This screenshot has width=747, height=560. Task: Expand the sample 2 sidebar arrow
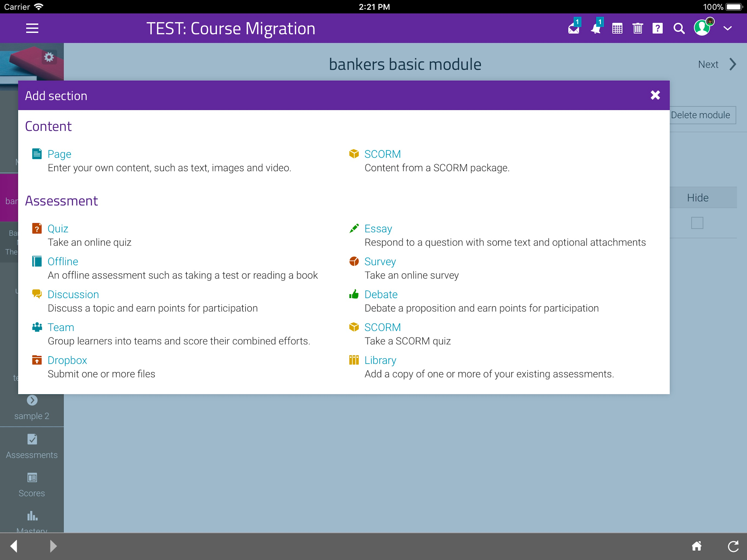click(x=32, y=400)
